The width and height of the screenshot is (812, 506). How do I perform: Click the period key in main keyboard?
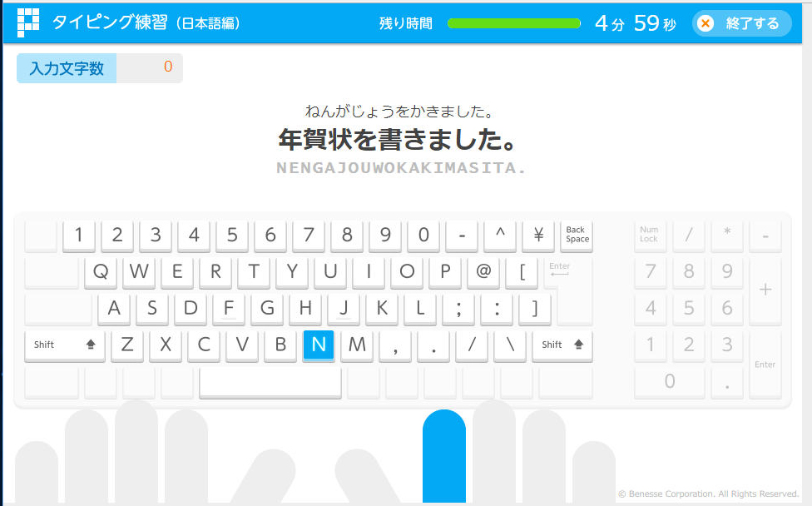tap(434, 345)
